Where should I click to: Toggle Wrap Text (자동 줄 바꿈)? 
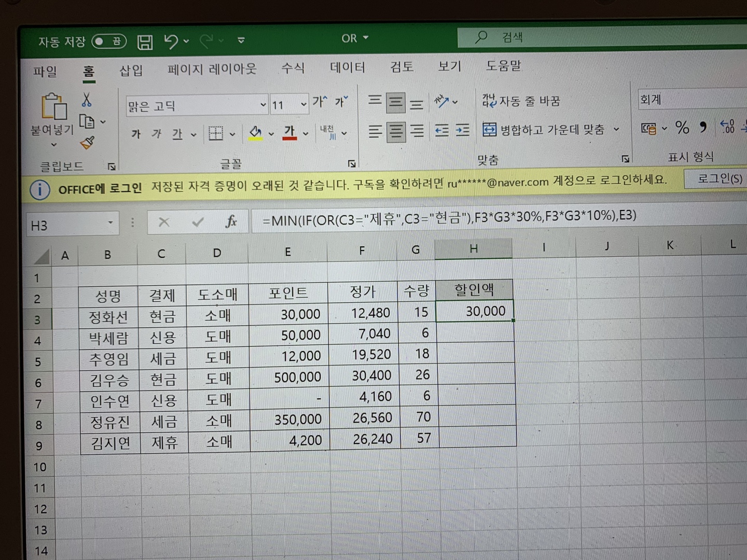coord(521,101)
